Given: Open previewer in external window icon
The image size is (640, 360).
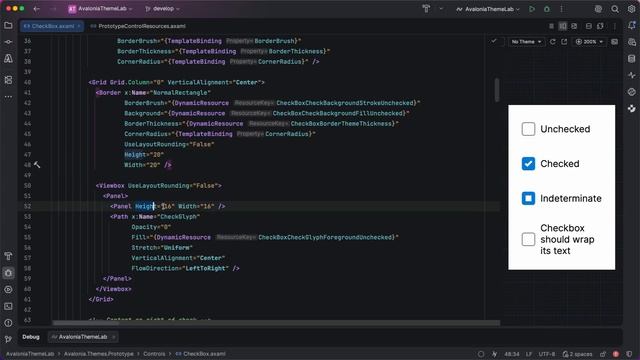Looking at the screenshot, I should [564, 42].
